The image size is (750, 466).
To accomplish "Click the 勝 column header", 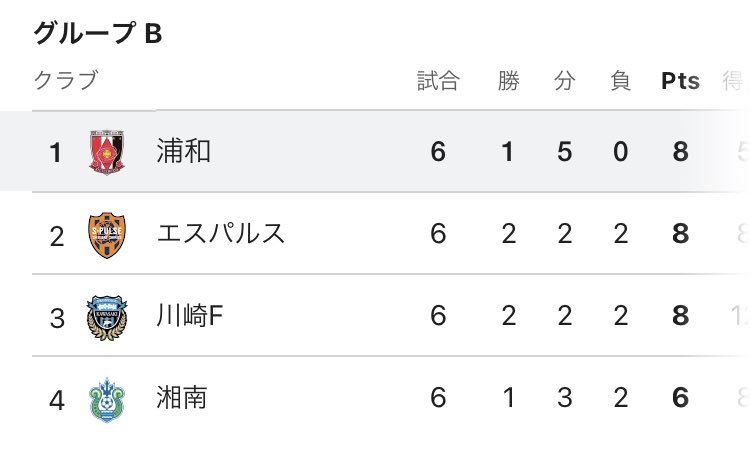I will pos(508,80).
